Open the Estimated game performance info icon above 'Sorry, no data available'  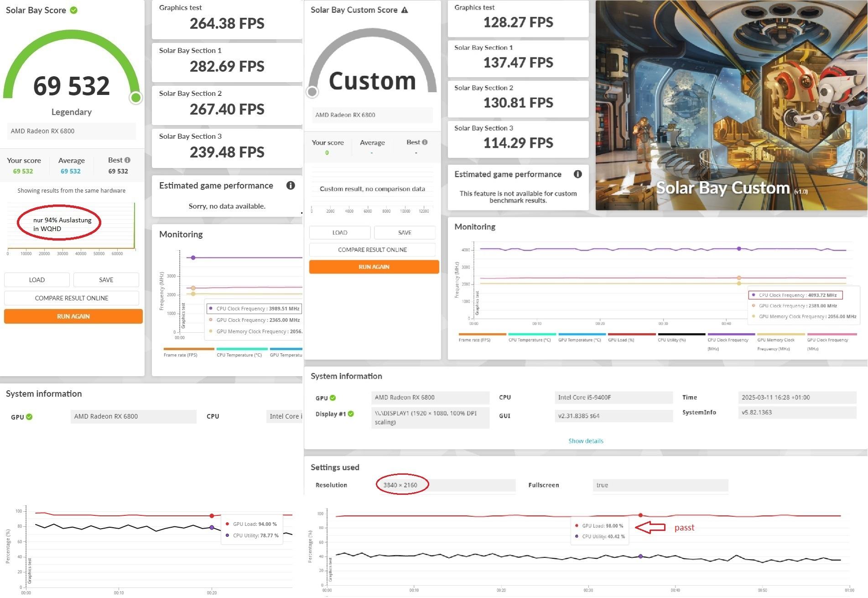291,185
